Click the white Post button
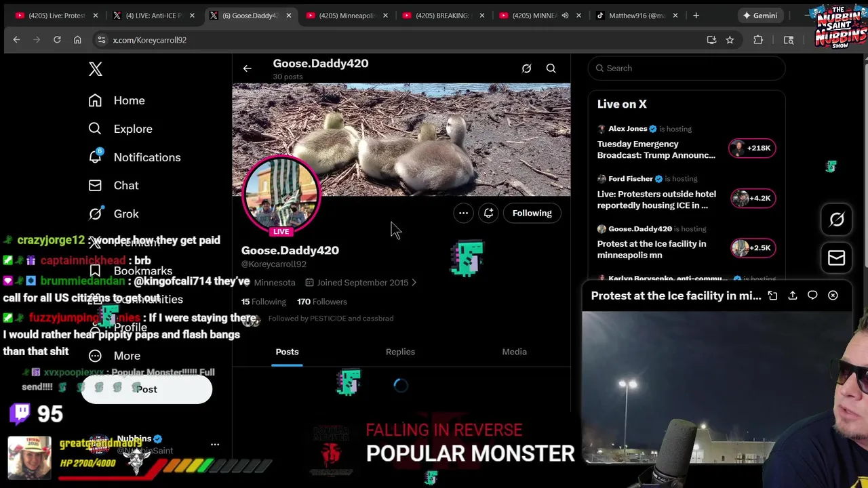This screenshot has width=868, height=488. coord(146,389)
